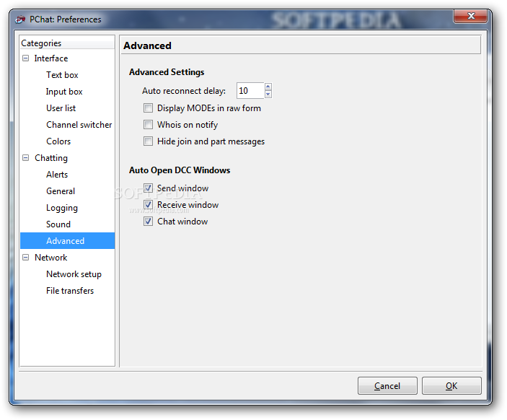Screen dimensions: 507x420
Task: Collapse the Chatting category
Action: 25,158
